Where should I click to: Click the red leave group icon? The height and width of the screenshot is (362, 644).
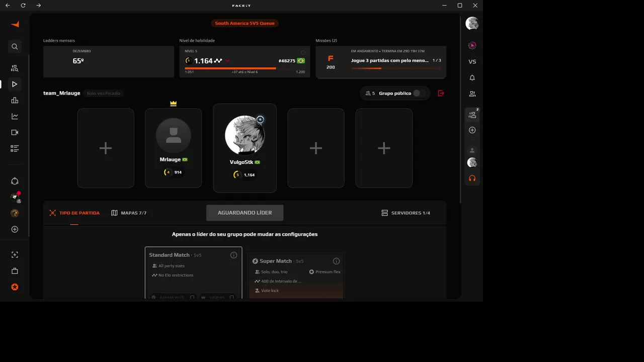point(441,93)
